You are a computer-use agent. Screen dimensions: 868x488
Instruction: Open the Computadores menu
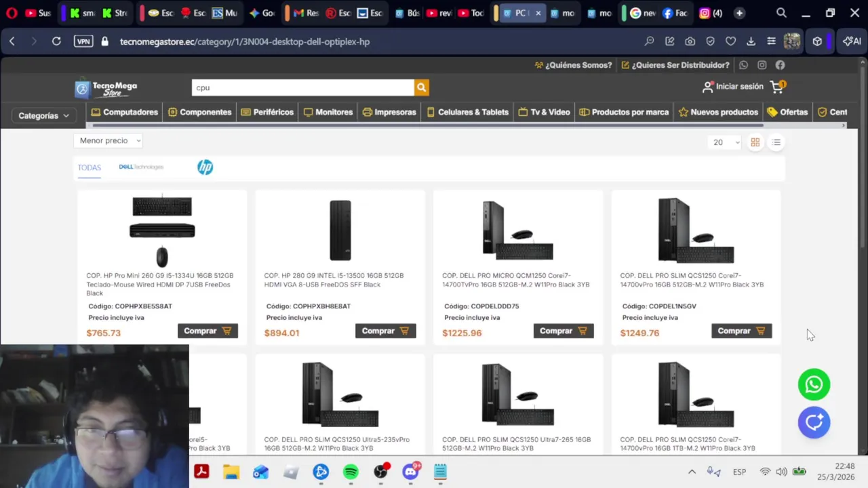[125, 113]
